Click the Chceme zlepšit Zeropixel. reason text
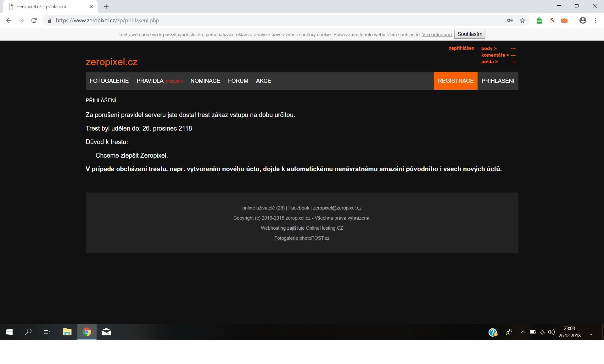The width and height of the screenshot is (604, 364). coord(131,155)
